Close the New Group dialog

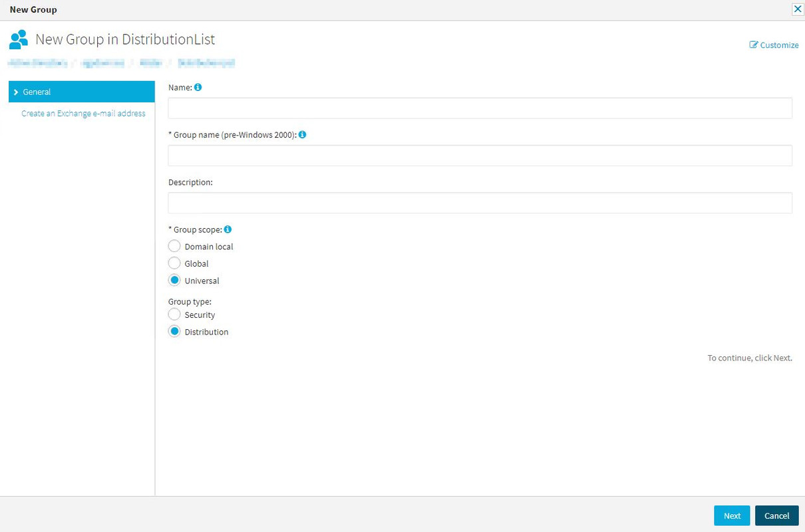[798, 9]
